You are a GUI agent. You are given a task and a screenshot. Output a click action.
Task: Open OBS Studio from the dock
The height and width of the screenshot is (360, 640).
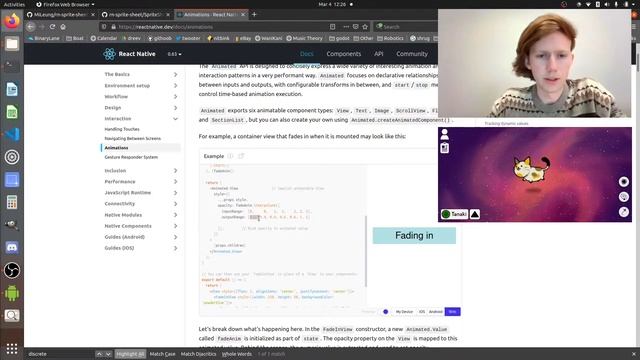12,270
